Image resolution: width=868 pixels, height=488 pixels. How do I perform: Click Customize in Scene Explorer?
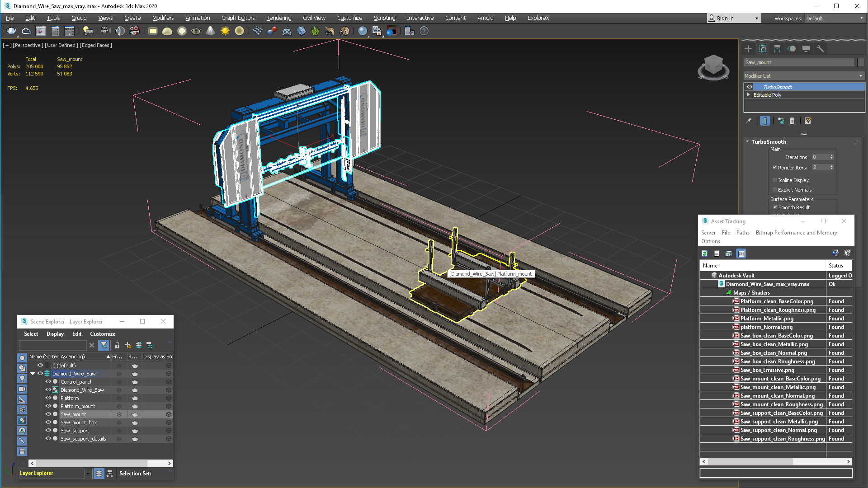point(103,334)
